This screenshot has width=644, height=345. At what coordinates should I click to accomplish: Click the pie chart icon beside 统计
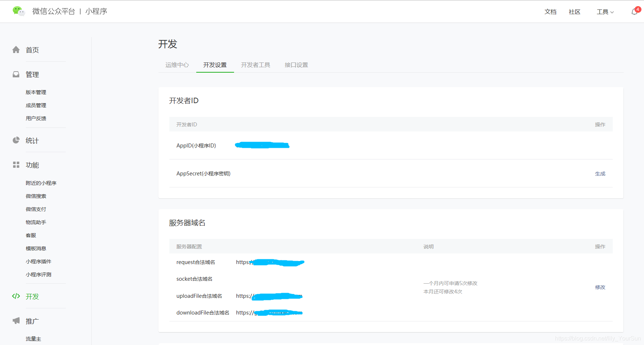16,140
